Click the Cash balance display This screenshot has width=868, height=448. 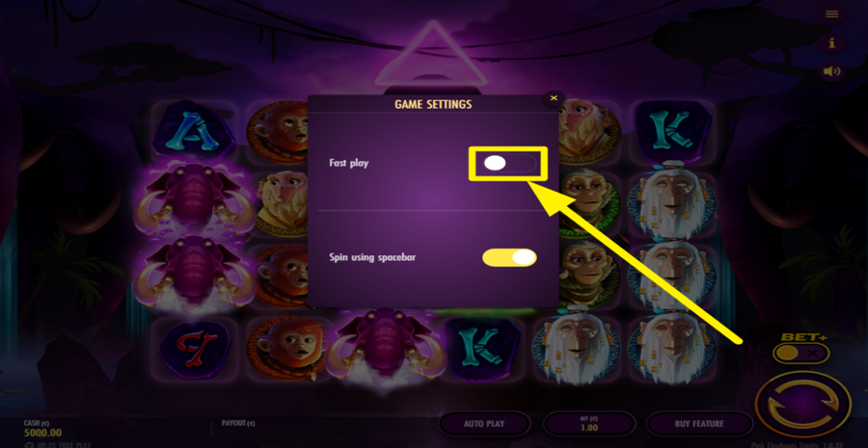click(42, 429)
